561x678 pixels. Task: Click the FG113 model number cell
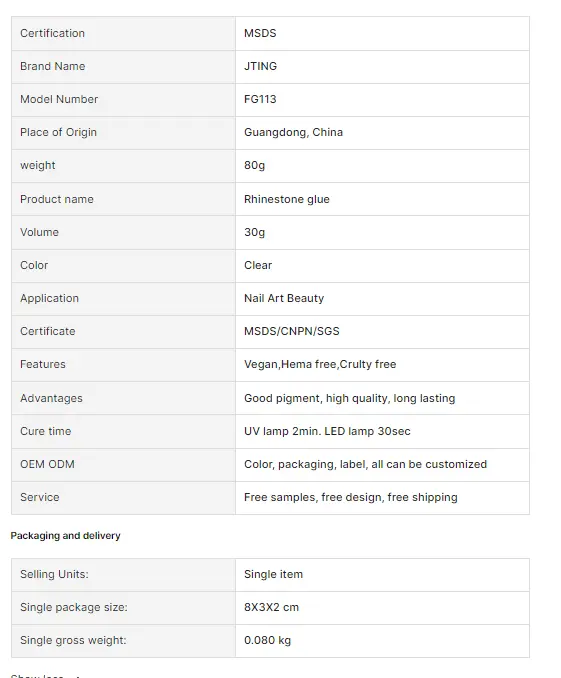[382, 99]
